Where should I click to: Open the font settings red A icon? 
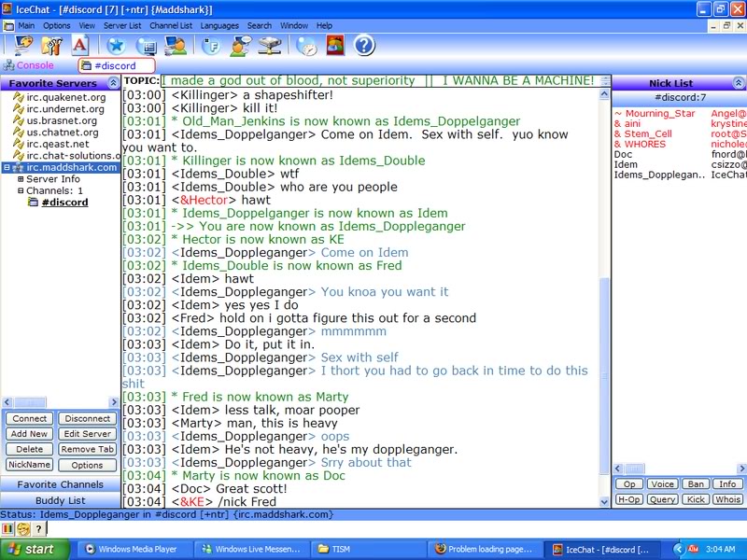pos(80,46)
